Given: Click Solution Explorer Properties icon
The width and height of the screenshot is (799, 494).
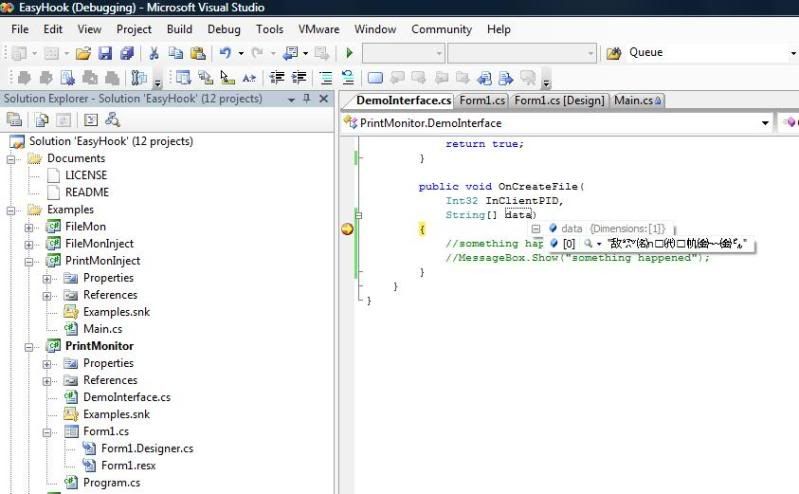Looking at the screenshot, I should 14,120.
